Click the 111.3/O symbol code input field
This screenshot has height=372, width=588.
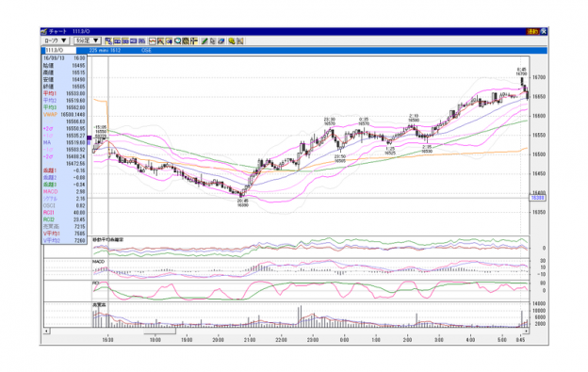[60, 50]
